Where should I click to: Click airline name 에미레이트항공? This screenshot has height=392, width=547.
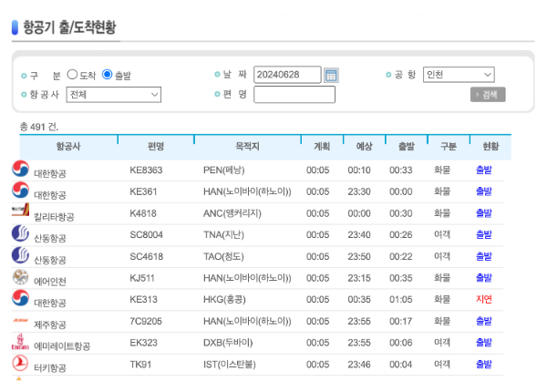pyautogui.click(x=62, y=346)
